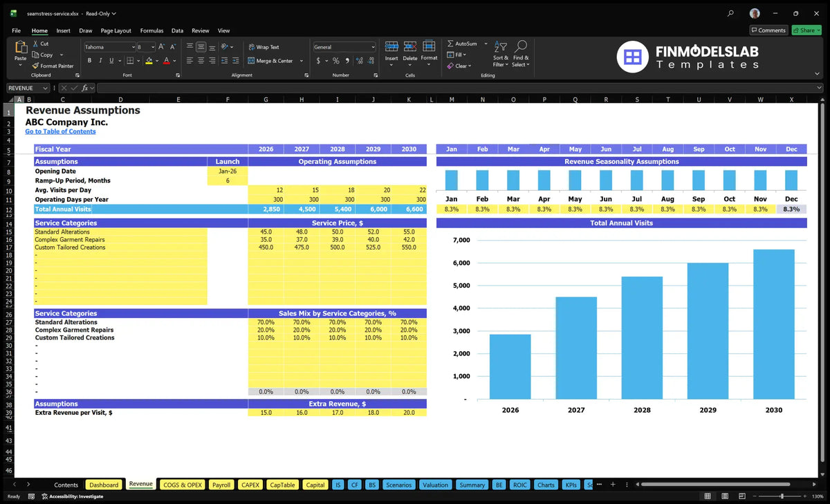The width and height of the screenshot is (830, 504).
Task: Click Increase Decimal icon
Action: click(x=359, y=61)
